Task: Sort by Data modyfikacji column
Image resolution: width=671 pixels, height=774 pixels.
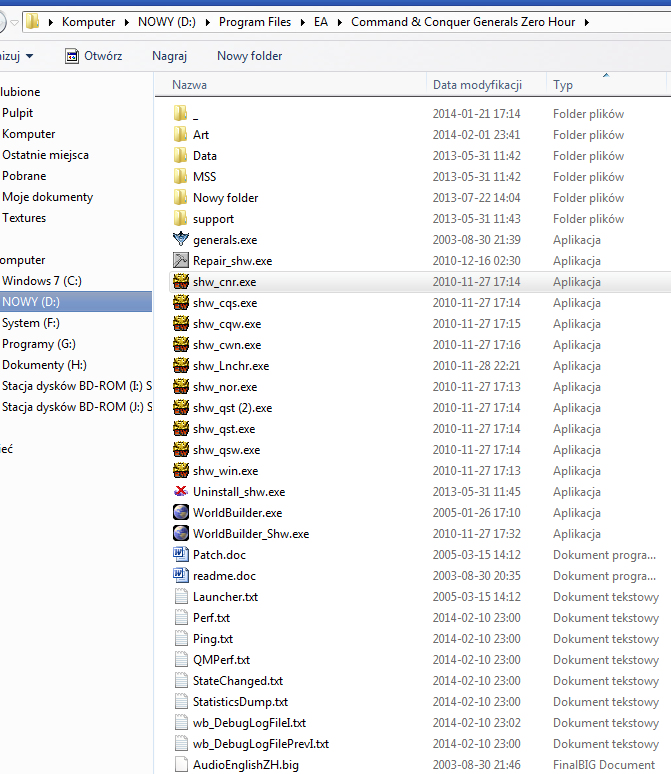Action: 477,85
